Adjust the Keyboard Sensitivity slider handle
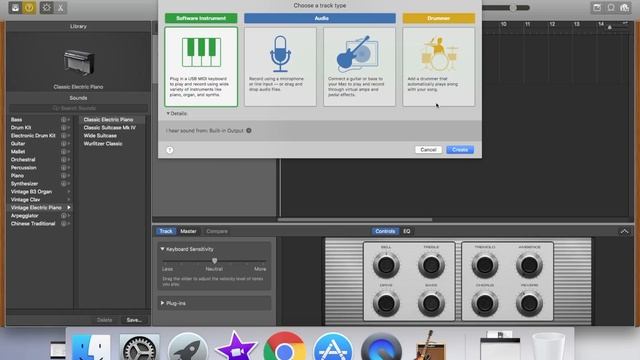Viewport: 640px width, 360px height. pyautogui.click(x=214, y=261)
